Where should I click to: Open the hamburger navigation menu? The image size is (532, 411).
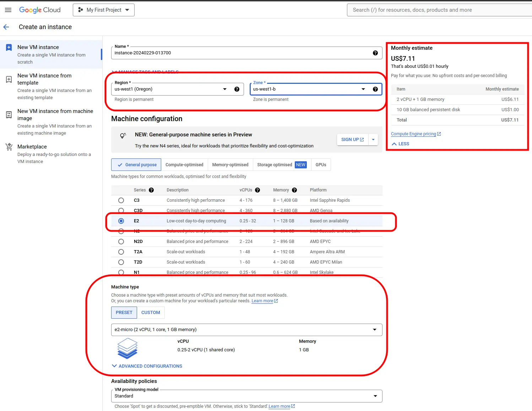point(8,10)
